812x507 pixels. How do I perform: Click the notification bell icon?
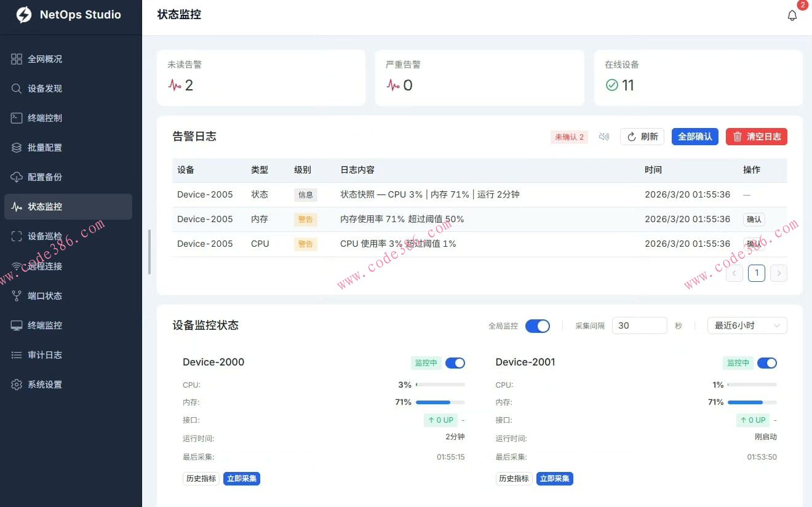point(792,15)
